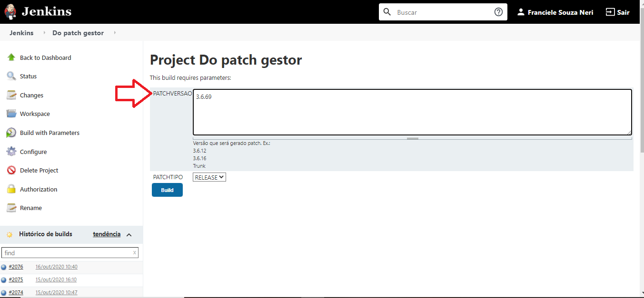Collapse the Histórico de builds panel
644x298 pixels.
(x=129, y=234)
